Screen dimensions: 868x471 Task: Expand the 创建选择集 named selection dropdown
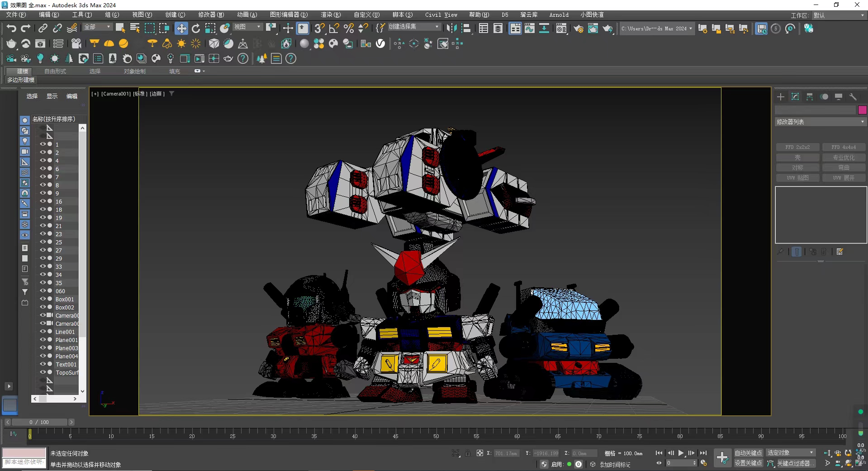(x=414, y=27)
